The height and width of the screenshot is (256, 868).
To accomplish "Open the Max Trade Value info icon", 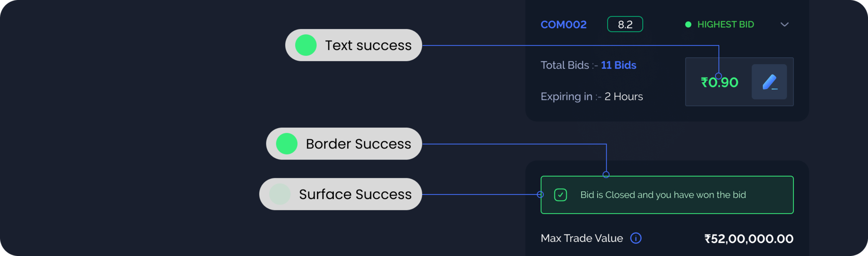I will coord(636,238).
